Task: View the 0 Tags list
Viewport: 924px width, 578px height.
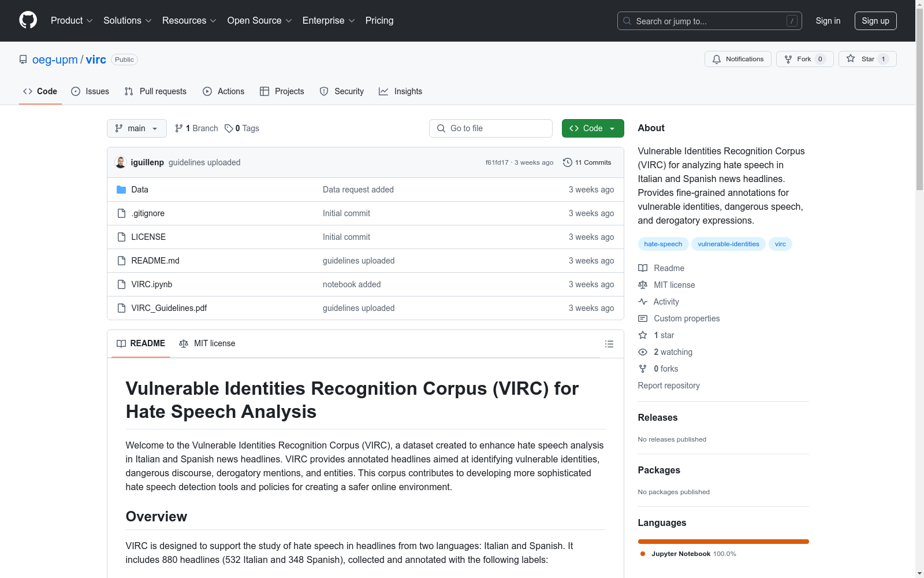Action: click(x=242, y=128)
